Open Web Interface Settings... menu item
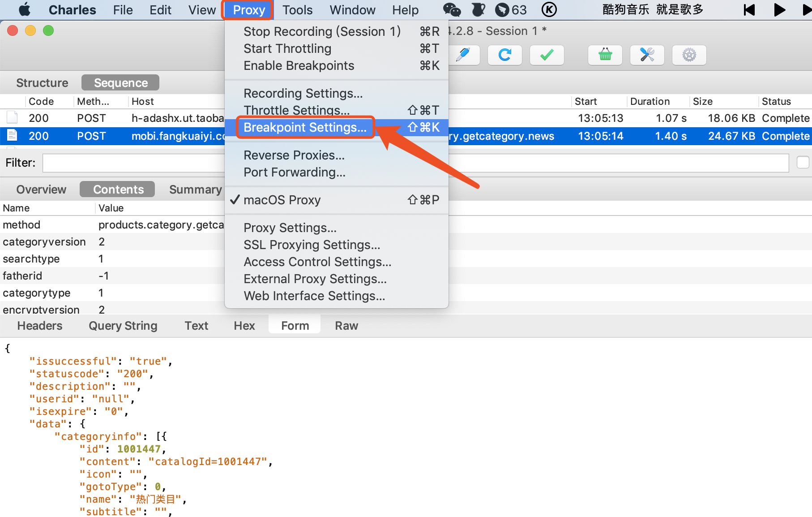This screenshot has height=517, width=812. pos(337,296)
